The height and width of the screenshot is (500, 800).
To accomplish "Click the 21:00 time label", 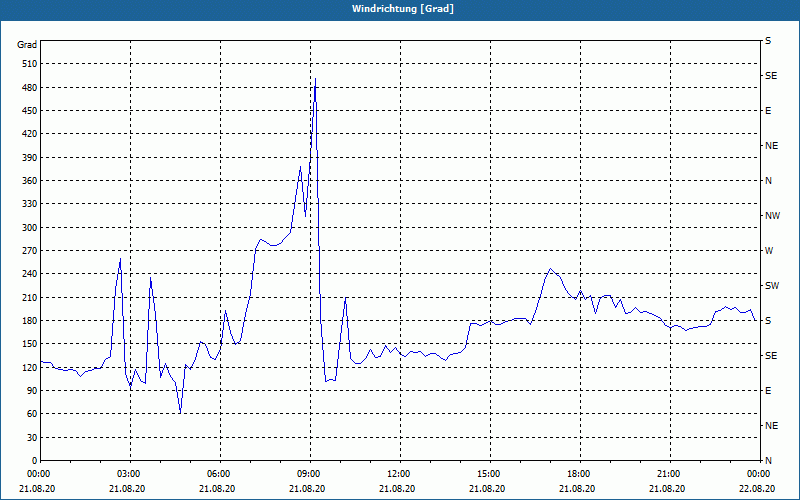I will coord(670,474).
